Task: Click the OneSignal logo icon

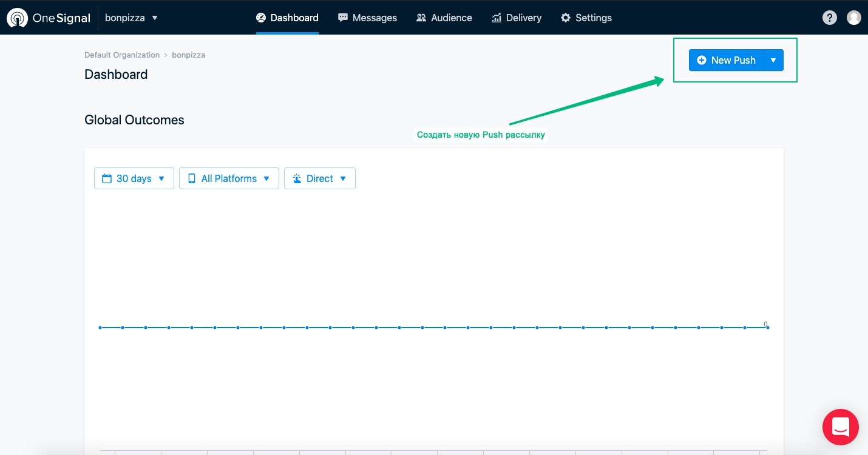Action: point(17,18)
